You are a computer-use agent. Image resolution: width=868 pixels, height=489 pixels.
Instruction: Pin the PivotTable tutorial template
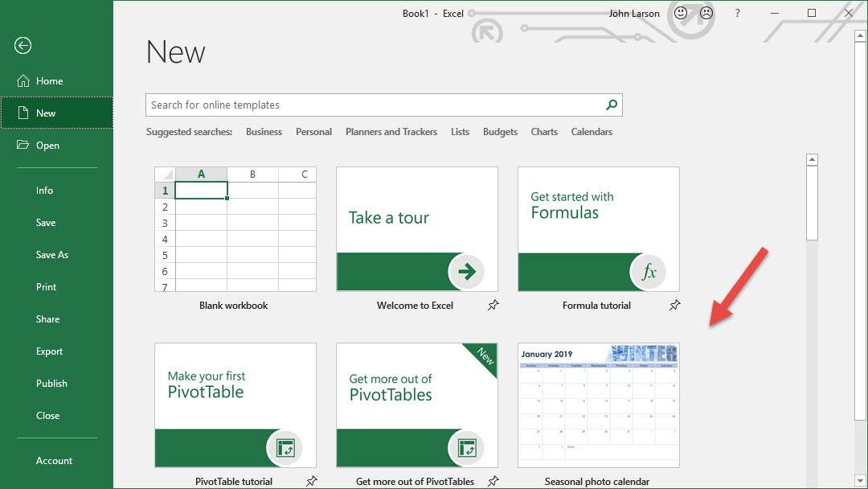pyautogui.click(x=312, y=481)
